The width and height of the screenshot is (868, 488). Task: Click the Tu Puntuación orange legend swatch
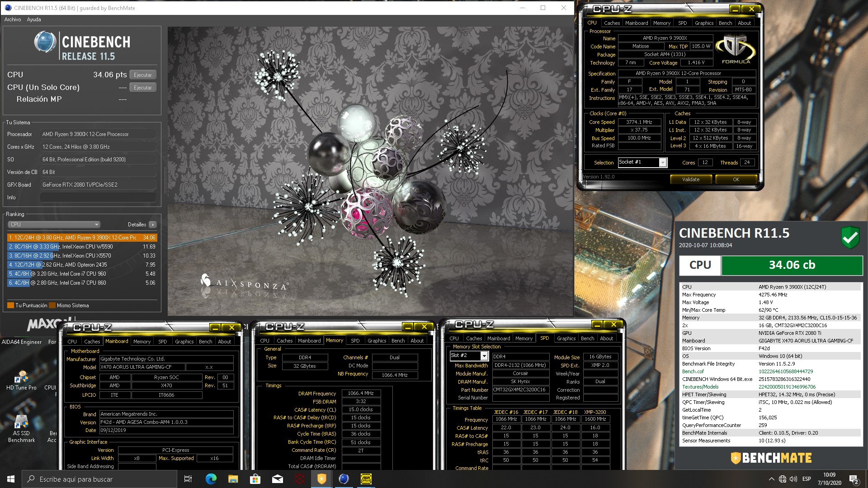click(x=10, y=305)
